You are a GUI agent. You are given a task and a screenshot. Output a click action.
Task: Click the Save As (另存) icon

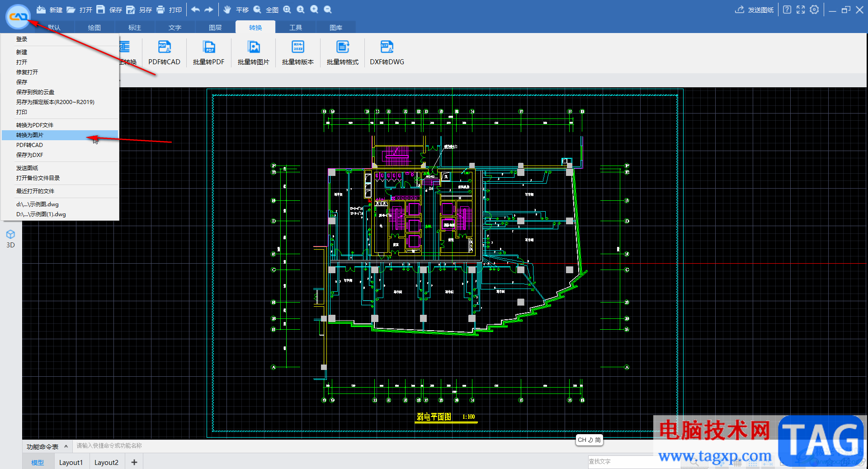(131, 9)
